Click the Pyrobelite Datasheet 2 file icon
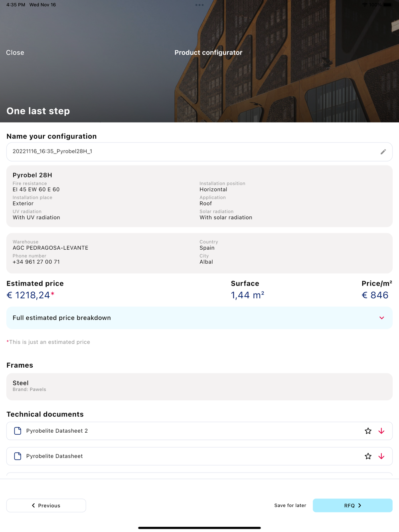 tap(18, 431)
